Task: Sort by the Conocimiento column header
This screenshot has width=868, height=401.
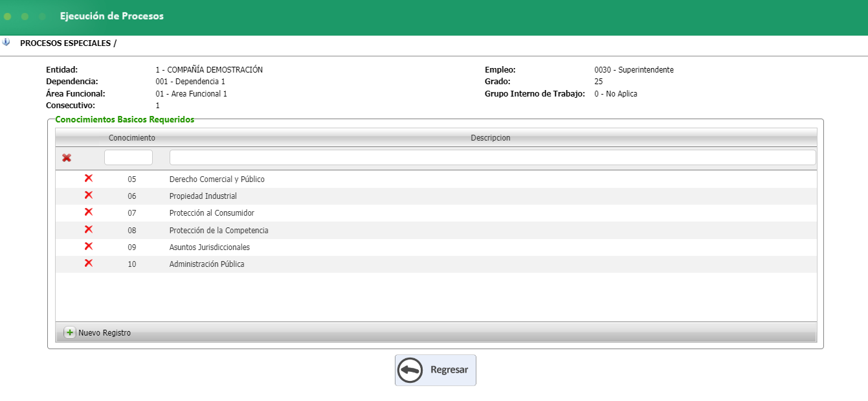Action: click(132, 138)
